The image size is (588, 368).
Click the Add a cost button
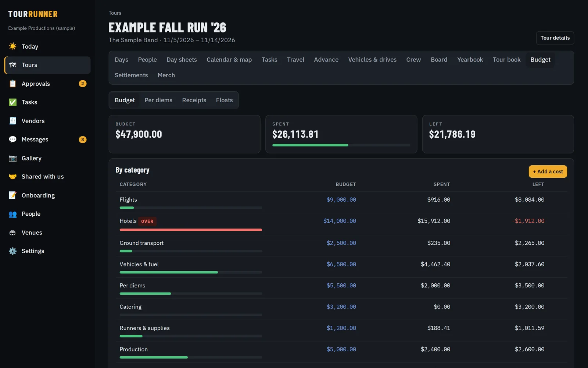[548, 171]
